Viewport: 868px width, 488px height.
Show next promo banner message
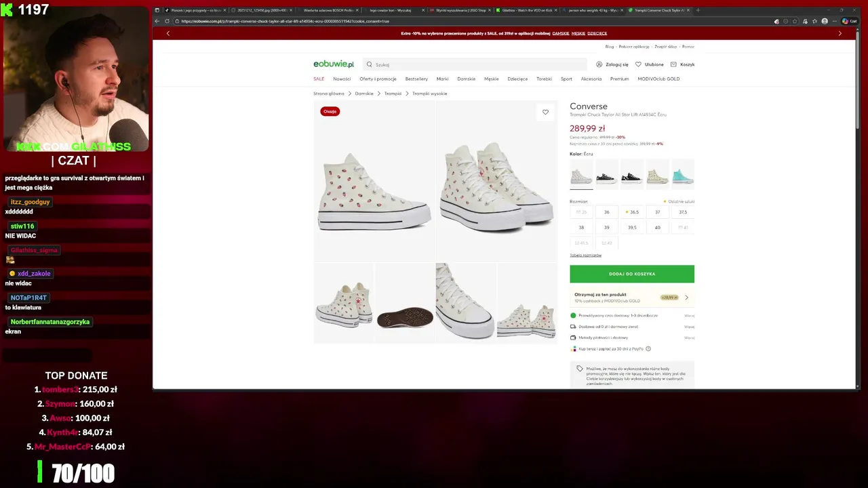pyautogui.click(x=840, y=33)
